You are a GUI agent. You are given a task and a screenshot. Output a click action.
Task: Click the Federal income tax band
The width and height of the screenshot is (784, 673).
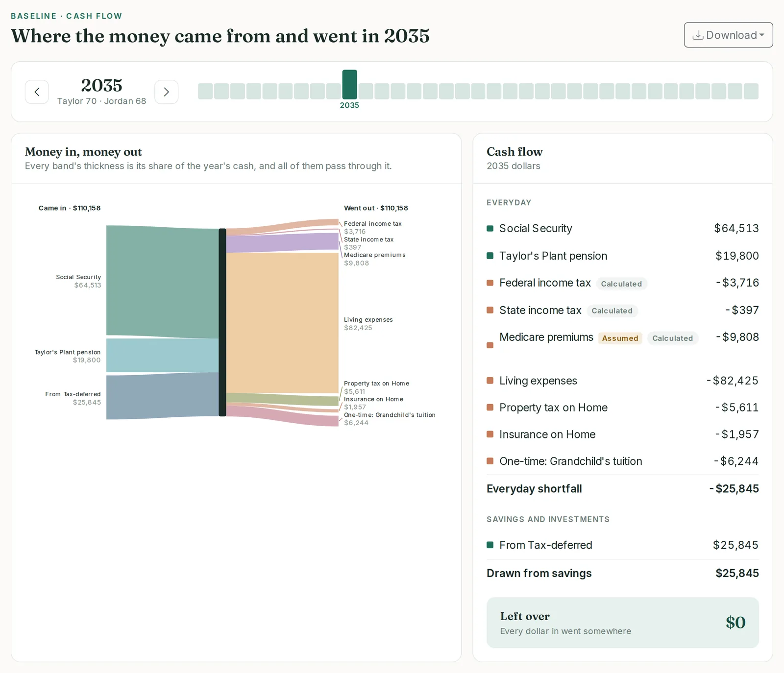(282, 227)
